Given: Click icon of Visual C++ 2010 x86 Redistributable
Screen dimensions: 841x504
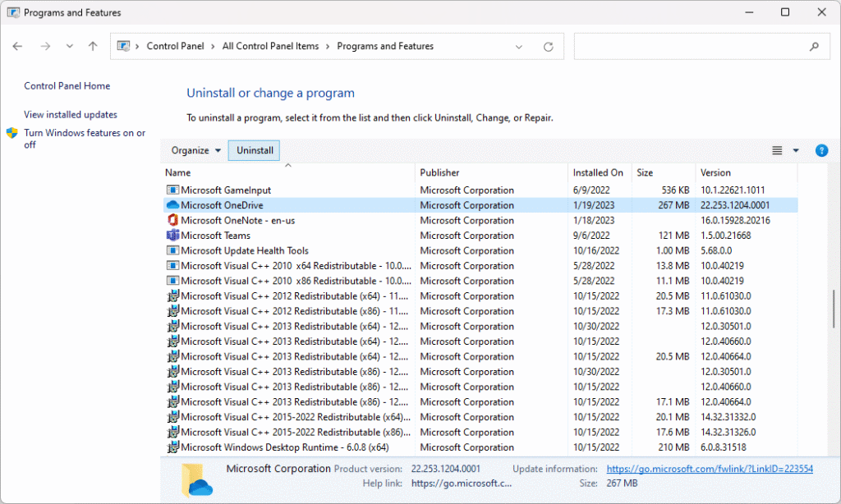Looking at the screenshot, I should [172, 281].
